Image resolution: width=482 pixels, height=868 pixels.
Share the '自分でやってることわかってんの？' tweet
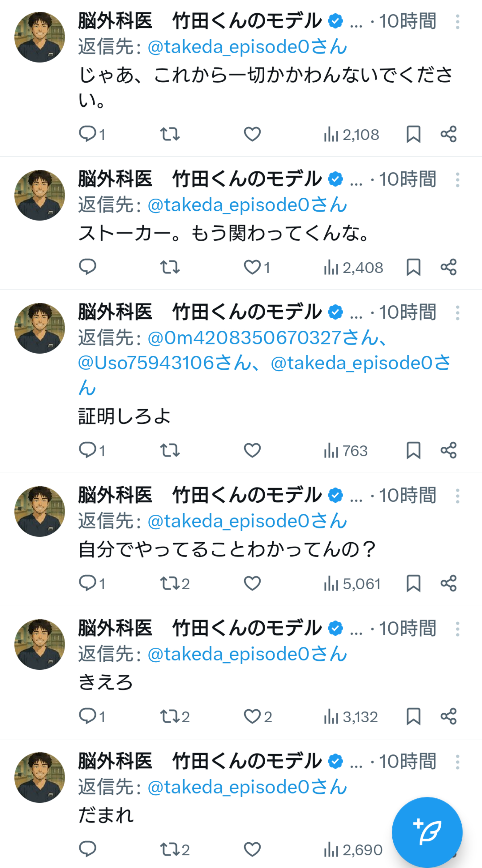click(x=448, y=583)
